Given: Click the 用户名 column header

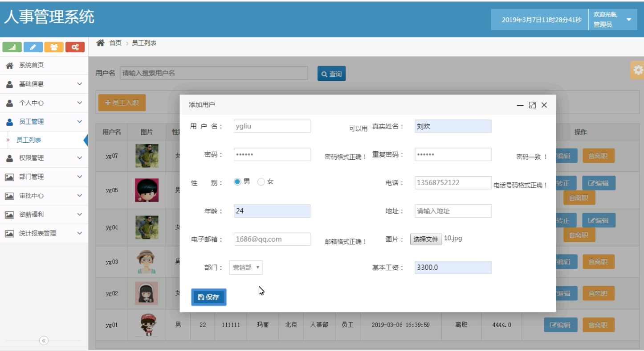Looking at the screenshot, I should [x=112, y=132].
